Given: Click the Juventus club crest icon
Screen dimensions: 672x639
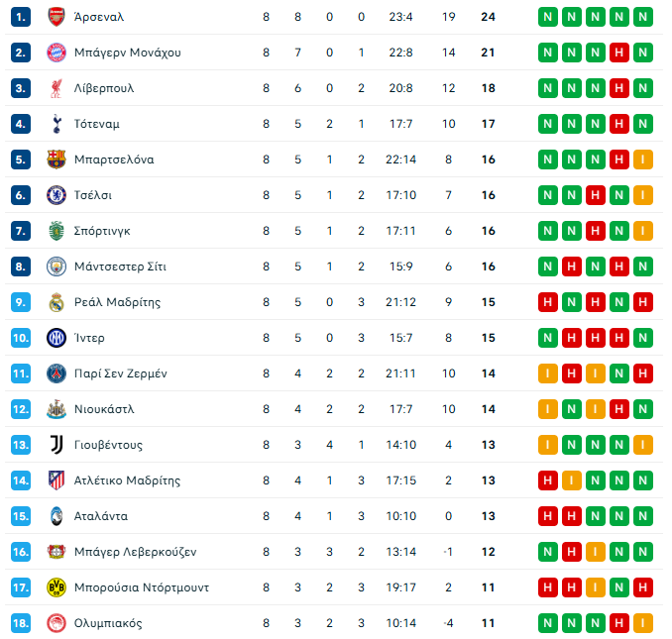Looking at the screenshot, I should [56, 445].
